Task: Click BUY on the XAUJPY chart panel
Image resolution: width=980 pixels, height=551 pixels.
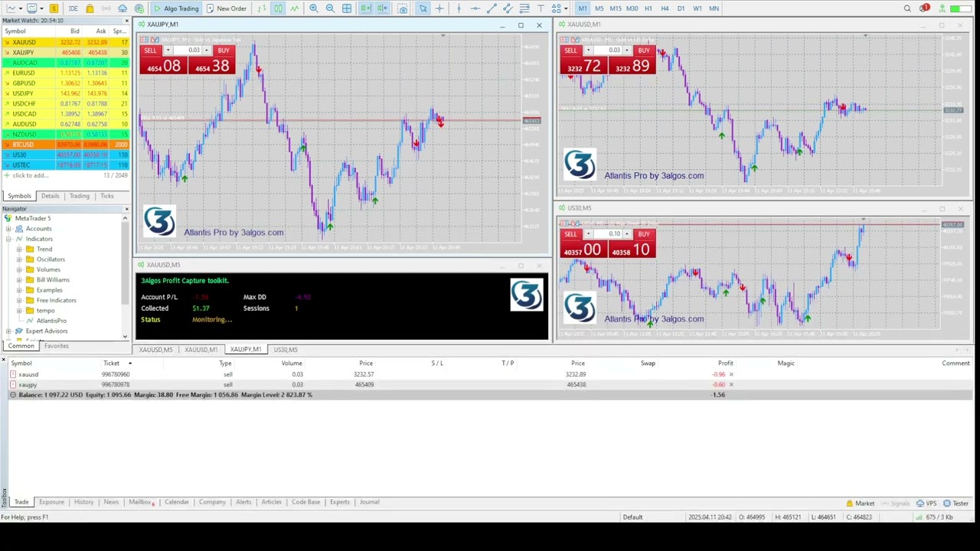Action: [223, 51]
